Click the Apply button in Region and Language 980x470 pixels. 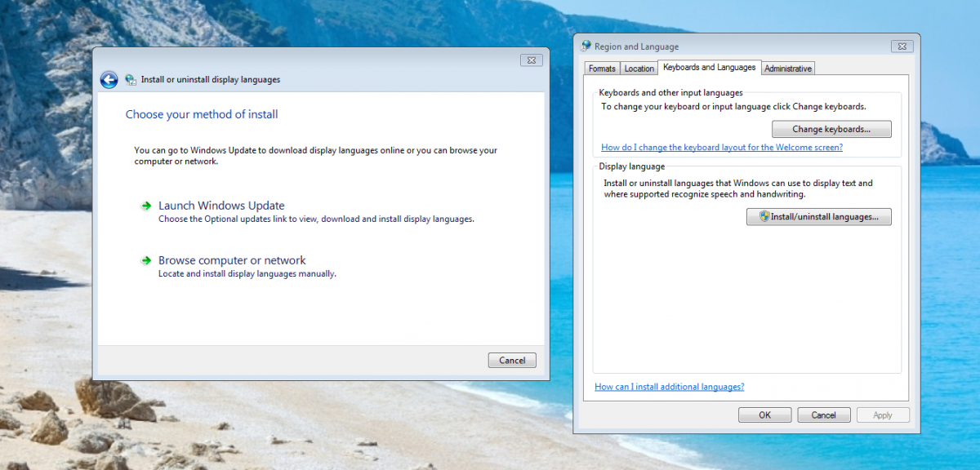[883, 415]
